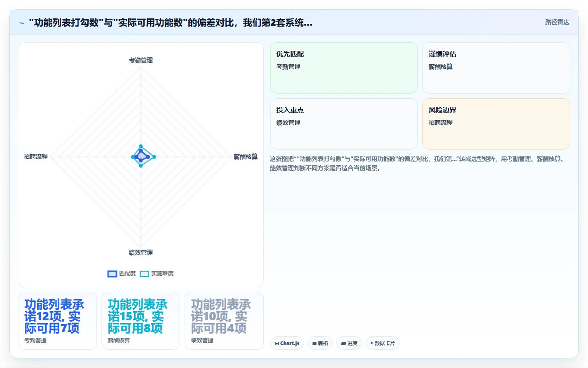
Task: Click 薪酬核算 text in 谨慎评估 card
Action: [x=441, y=67]
